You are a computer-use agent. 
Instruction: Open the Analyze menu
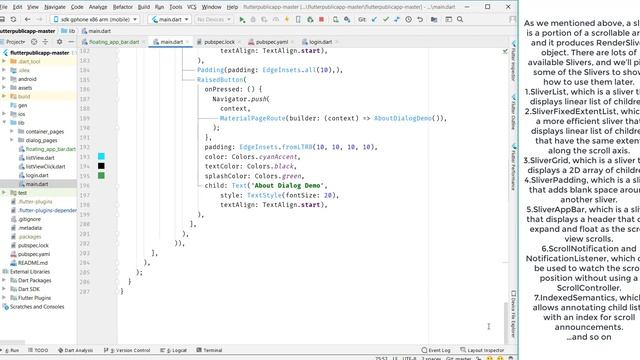98,7
